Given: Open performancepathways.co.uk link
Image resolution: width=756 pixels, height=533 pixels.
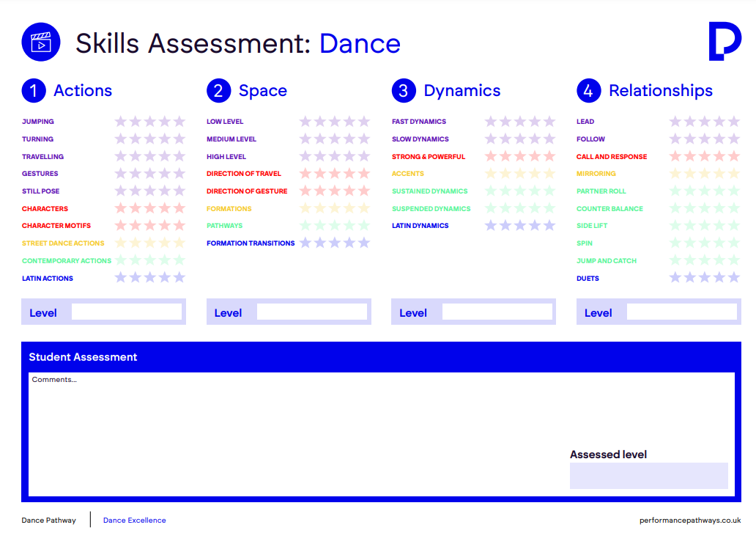Looking at the screenshot, I should 690,520.
